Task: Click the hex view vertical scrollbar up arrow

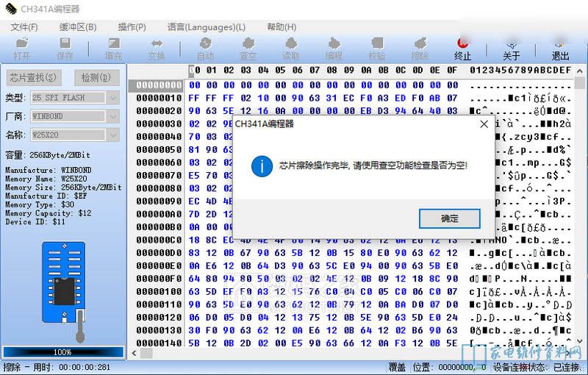Action: (x=579, y=71)
